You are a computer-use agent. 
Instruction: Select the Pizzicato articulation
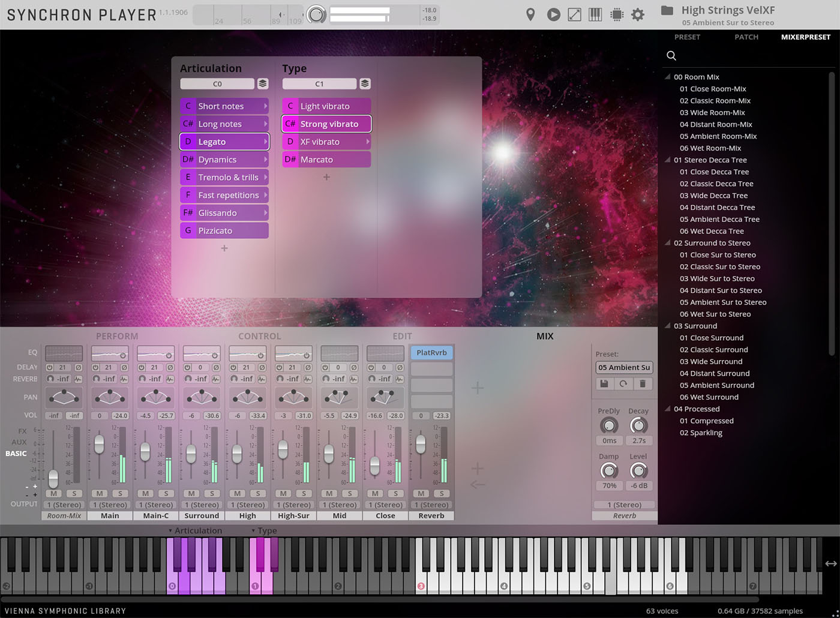pyautogui.click(x=224, y=230)
